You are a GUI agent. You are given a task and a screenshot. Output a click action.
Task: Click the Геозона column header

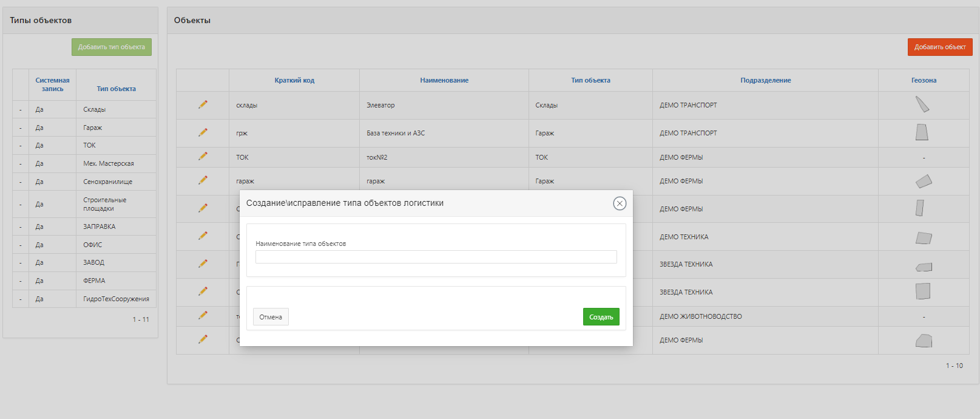pyautogui.click(x=924, y=80)
